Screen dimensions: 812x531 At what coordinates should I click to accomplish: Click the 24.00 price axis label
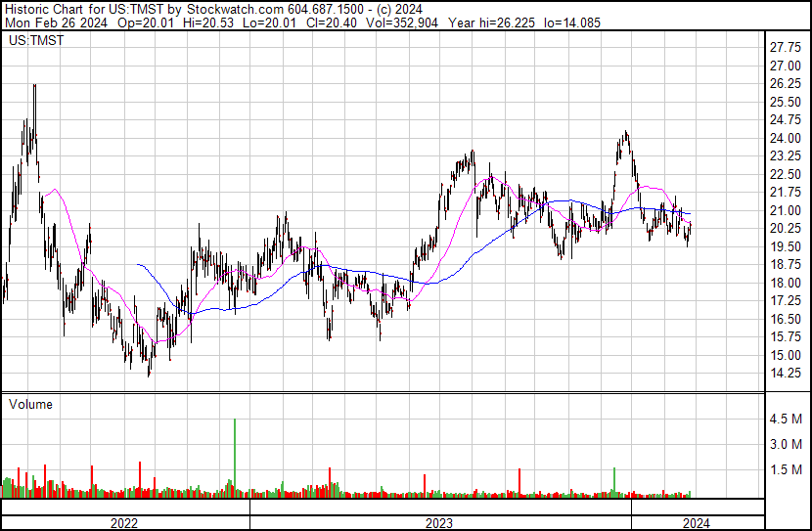[x=785, y=138]
